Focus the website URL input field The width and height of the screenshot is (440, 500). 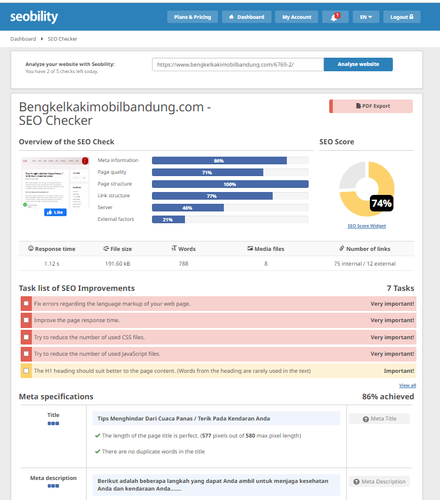[x=238, y=65]
